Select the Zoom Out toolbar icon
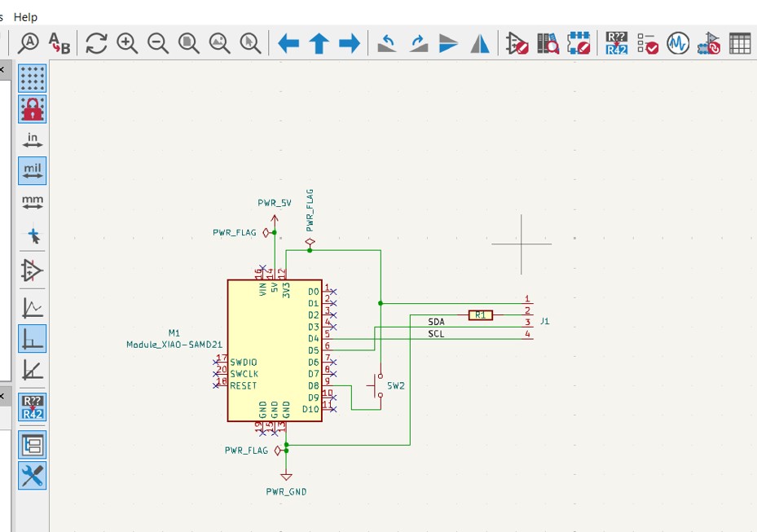The image size is (757, 532). (156, 45)
